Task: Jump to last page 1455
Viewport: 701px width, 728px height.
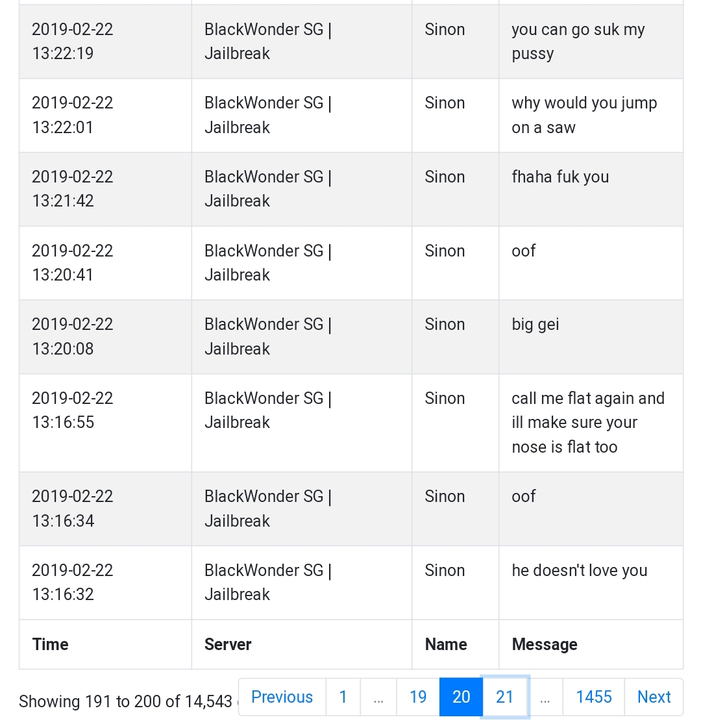Action: point(594,697)
